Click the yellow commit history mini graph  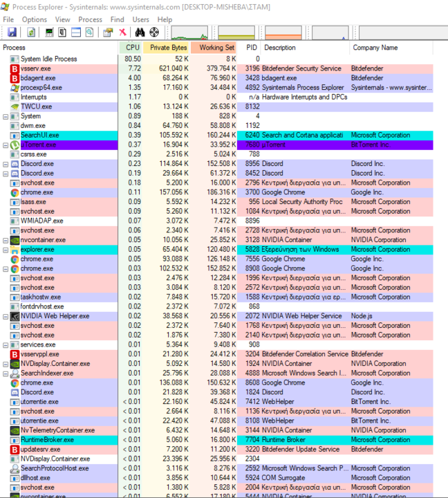coord(236,33)
